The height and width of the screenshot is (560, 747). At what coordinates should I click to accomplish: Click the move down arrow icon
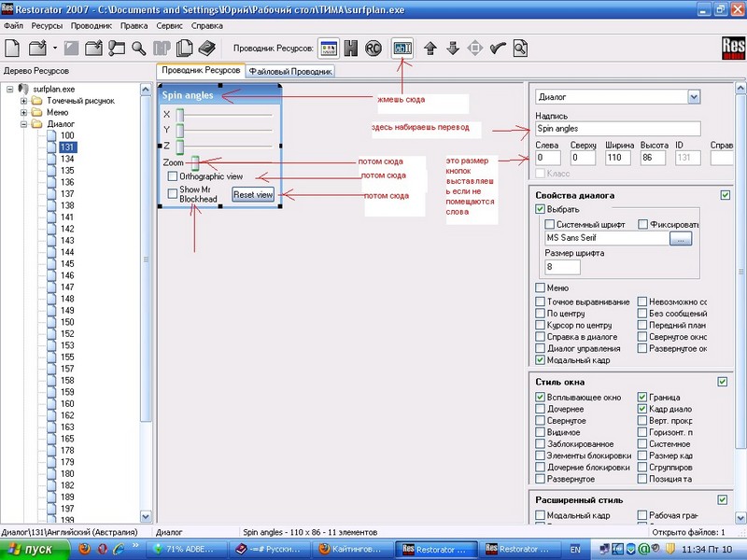[x=452, y=48]
